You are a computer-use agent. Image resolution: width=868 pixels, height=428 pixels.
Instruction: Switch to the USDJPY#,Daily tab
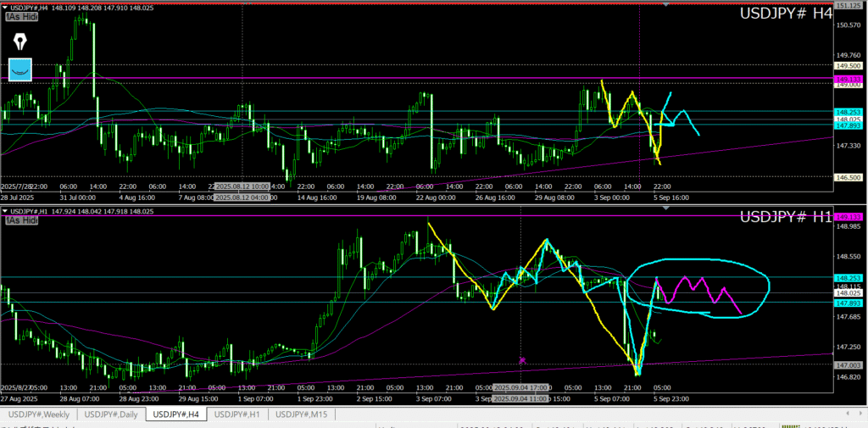click(111, 414)
